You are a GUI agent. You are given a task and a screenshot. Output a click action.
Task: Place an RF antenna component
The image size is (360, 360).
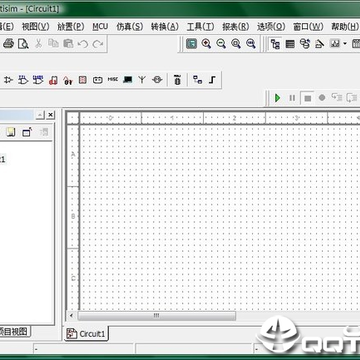(x=142, y=80)
